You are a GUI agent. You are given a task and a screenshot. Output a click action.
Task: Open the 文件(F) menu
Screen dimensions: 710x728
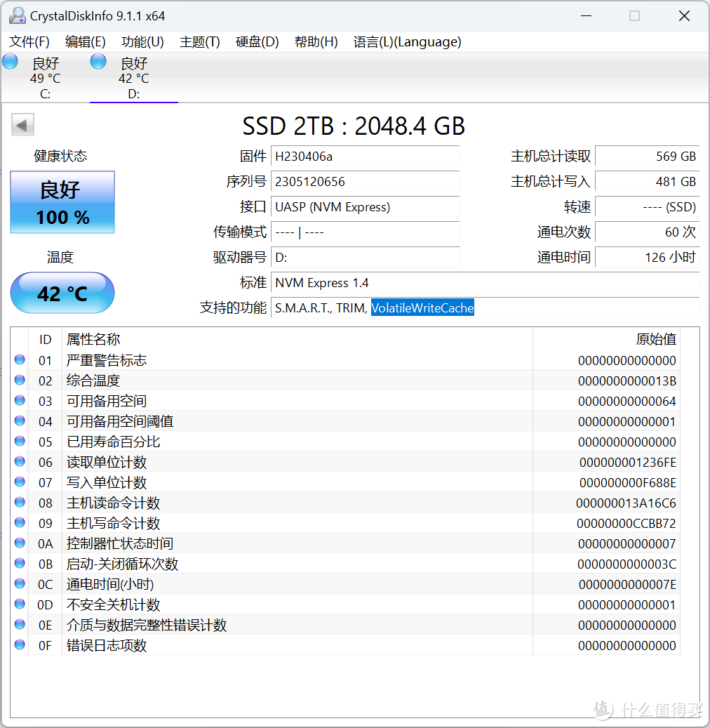click(29, 42)
